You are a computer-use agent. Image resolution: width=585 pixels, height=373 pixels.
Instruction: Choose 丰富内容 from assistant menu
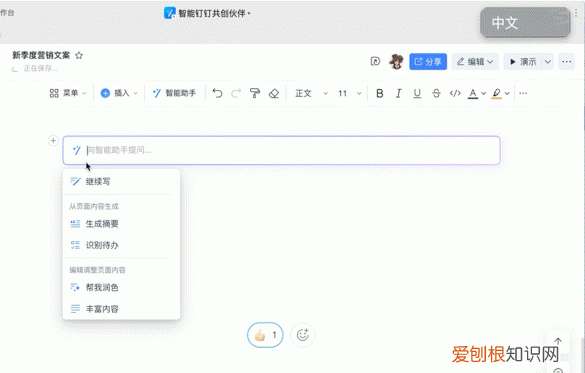(121, 309)
